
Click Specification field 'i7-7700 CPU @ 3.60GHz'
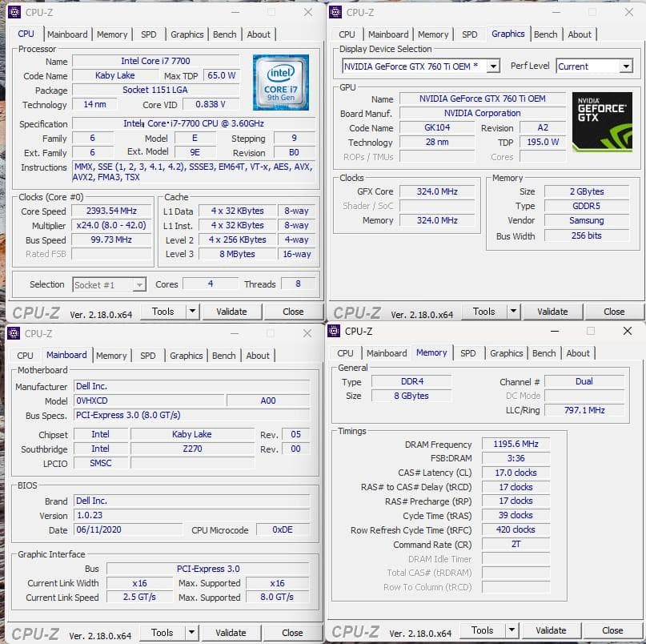tap(194, 123)
